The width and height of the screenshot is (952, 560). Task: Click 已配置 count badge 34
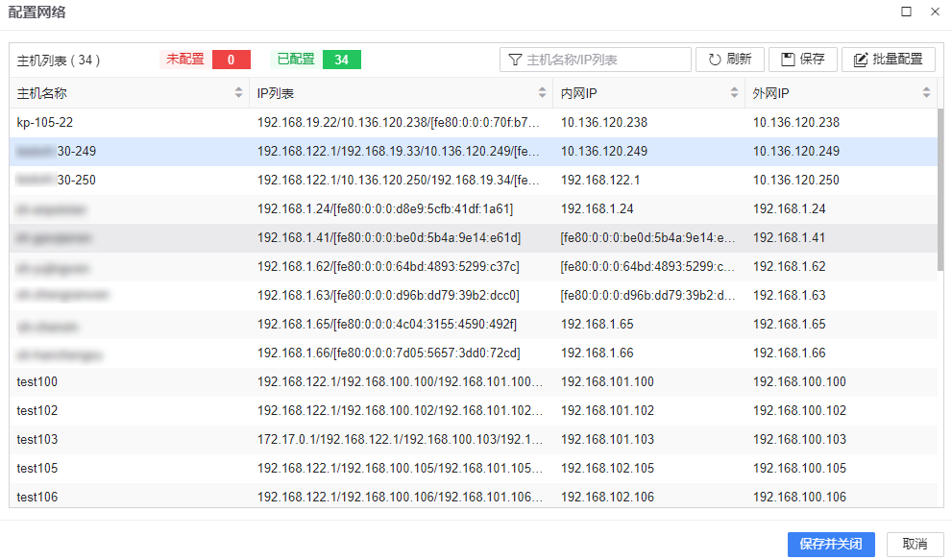341,60
